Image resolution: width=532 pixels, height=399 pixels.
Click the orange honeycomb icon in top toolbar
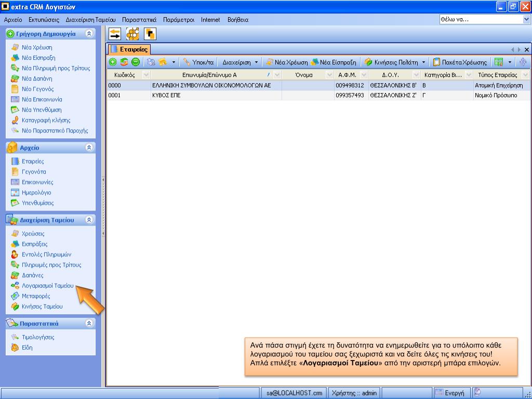[132, 34]
